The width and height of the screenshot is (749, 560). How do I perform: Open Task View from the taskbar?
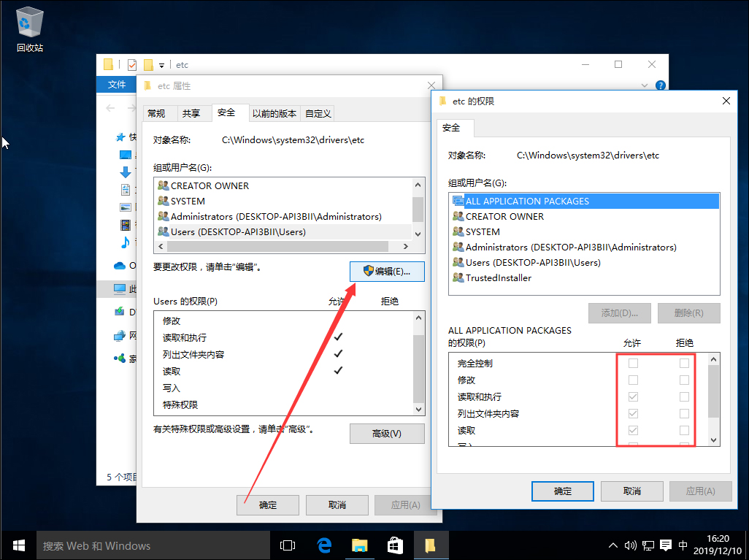point(287,545)
